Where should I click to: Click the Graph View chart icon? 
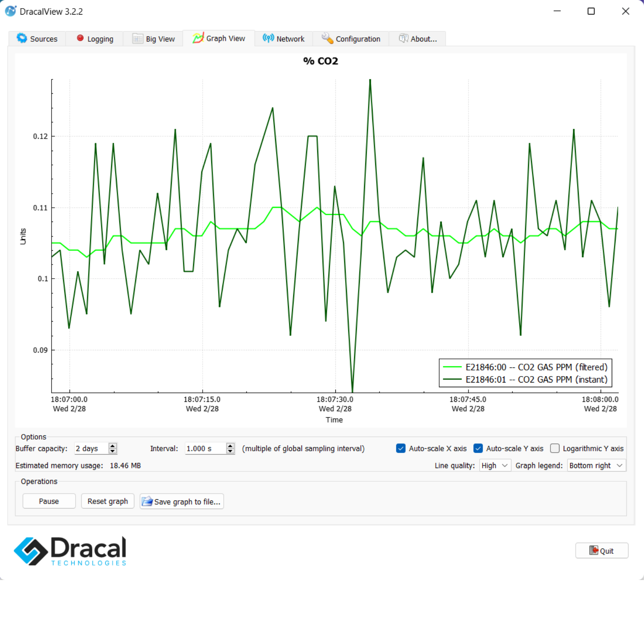tap(198, 38)
